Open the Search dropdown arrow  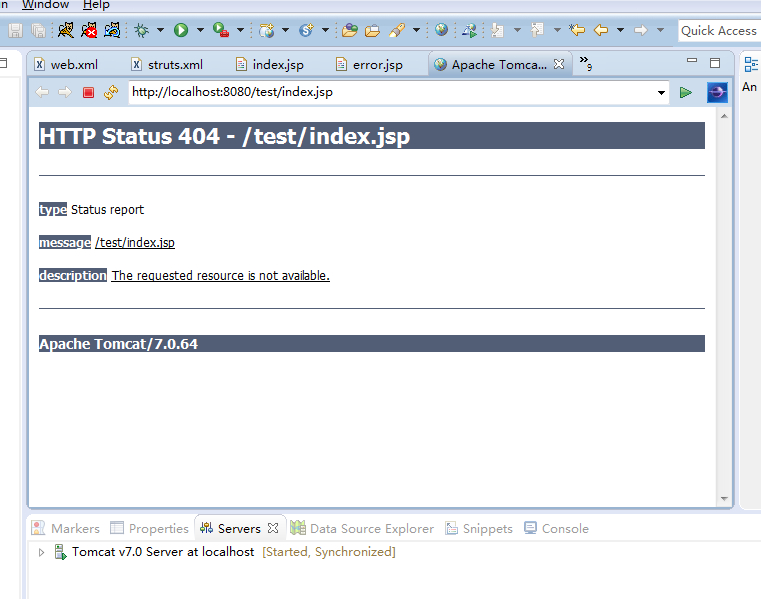416,30
